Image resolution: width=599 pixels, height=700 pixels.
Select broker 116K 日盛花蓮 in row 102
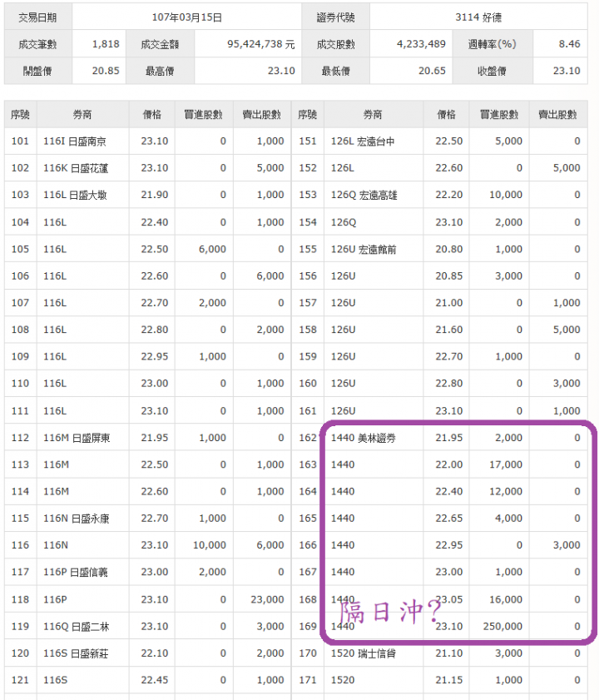pos(76,168)
